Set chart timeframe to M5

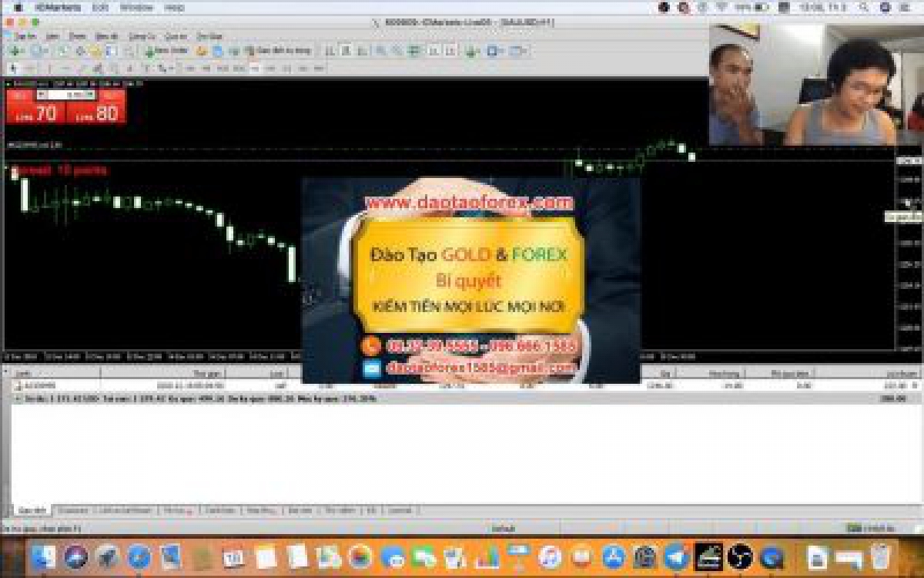[206, 68]
